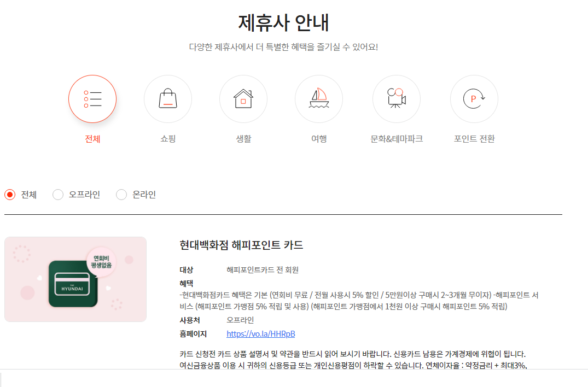Click the 사용처 field label
The width and height of the screenshot is (588, 387).
tap(190, 320)
